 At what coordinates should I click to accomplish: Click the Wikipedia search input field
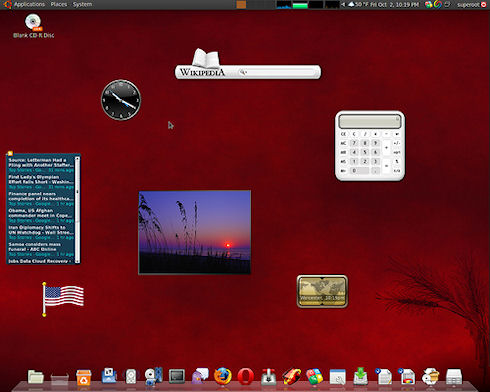click(279, 72)
